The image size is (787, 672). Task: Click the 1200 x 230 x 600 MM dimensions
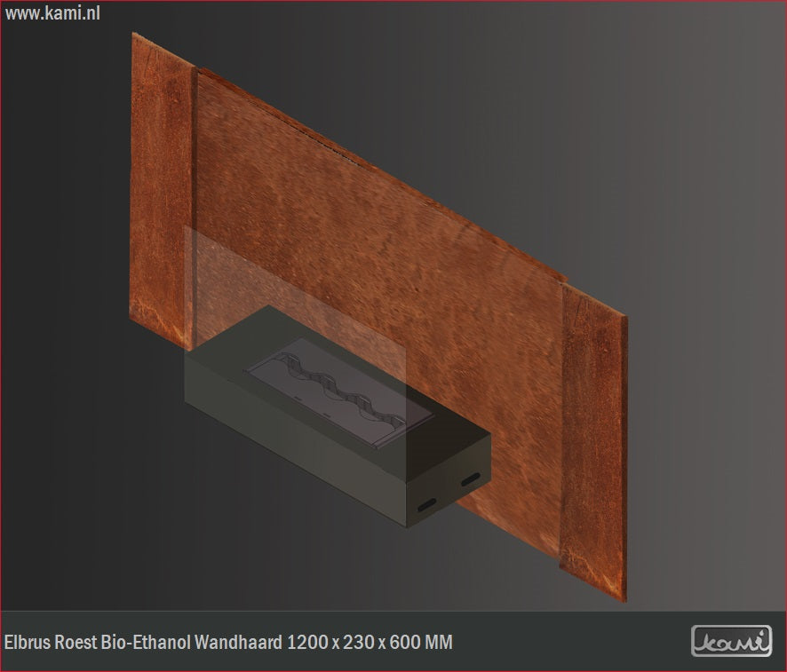tap(370, 641)
